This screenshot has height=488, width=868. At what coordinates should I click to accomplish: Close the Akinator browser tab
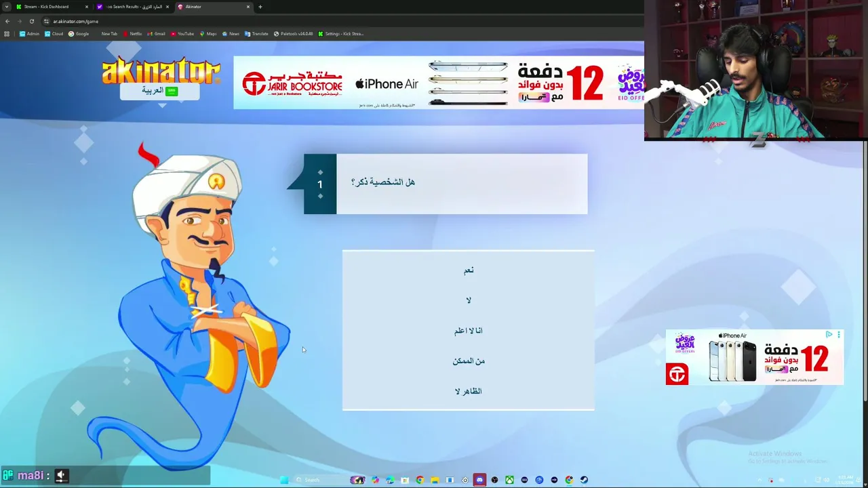[x=248, y=7]
